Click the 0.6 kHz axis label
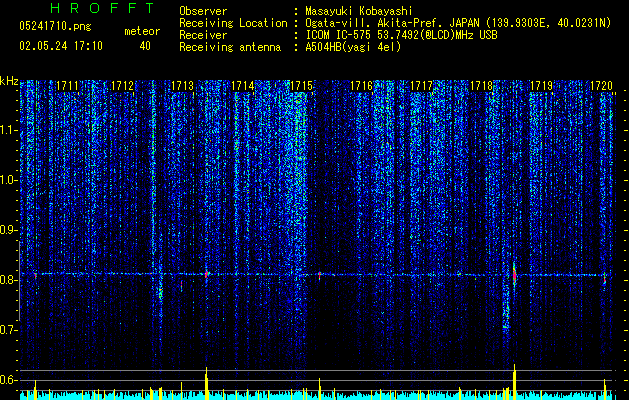 [9, 380]
